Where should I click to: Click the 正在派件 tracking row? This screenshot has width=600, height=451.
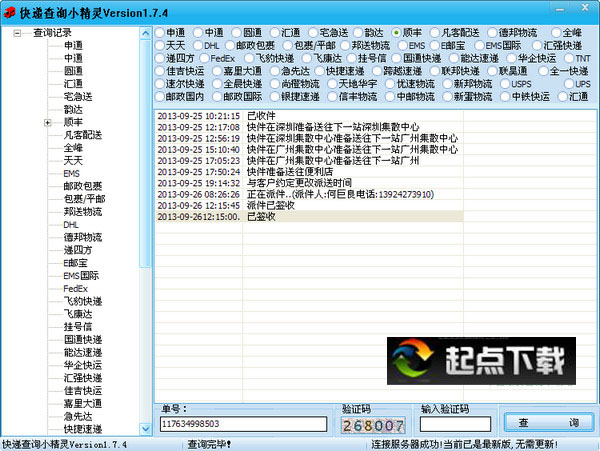point(309,194)
